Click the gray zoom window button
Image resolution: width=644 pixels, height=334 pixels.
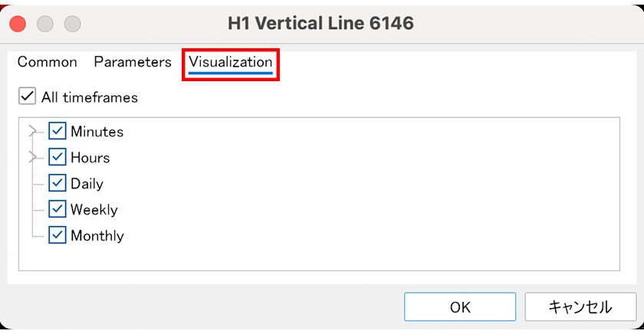(x=72, y=23)
